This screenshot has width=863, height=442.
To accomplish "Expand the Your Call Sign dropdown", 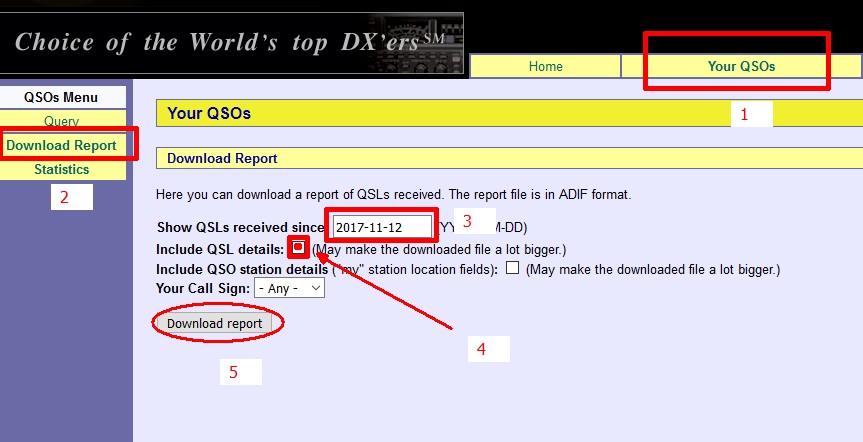I will pyautogui.click(x=289, y=288).
